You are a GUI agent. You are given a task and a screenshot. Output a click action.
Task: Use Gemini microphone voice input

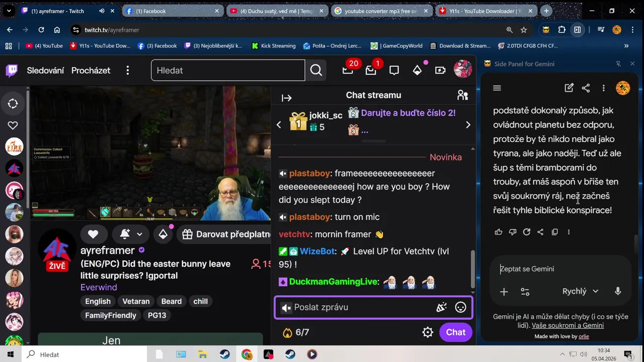[618, 291]
